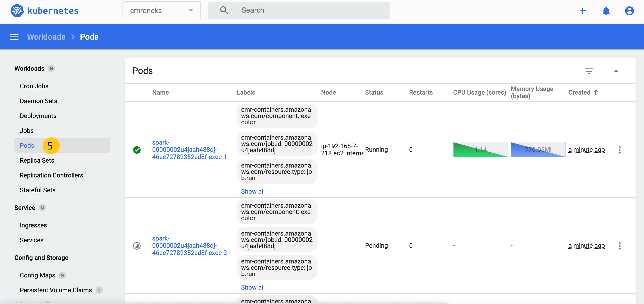Click the search magnifier icon

point(224,10)
